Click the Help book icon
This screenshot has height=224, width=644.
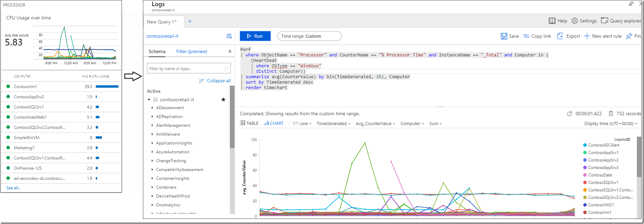tap(552, 21)
